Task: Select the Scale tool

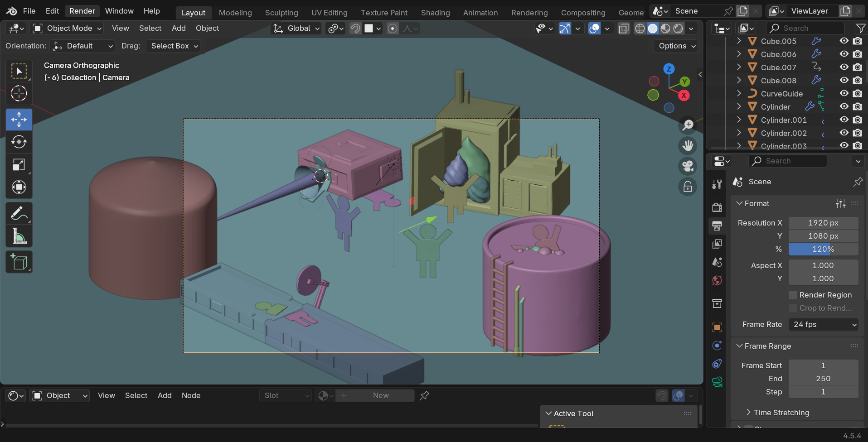Action: (x=19, y=165)
